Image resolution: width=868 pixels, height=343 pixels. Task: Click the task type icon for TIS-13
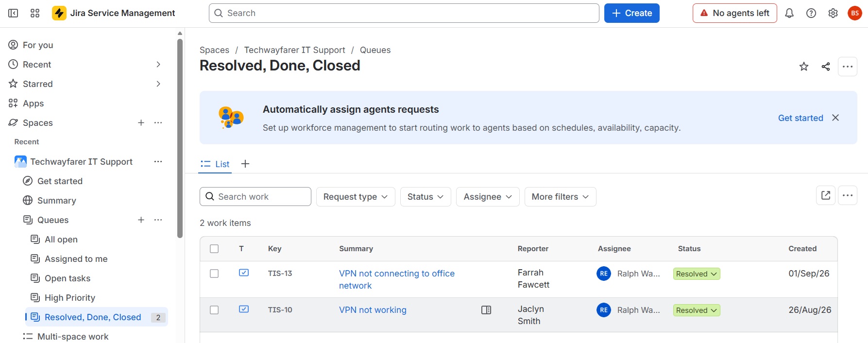click(244, 273)
